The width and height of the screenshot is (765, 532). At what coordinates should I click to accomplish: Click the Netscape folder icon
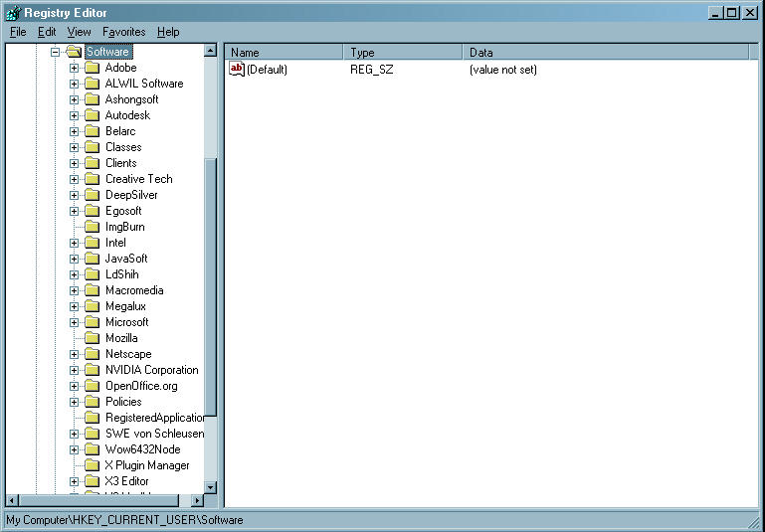pyautogui.click(x=92, y=354)
